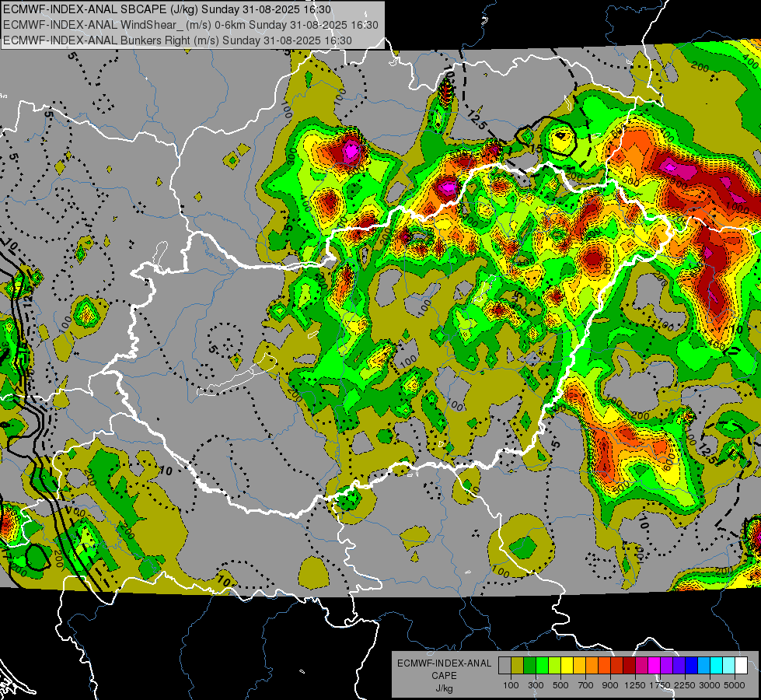
Task: Select the bright green legend swatch
Action: [x=542, y=666]
